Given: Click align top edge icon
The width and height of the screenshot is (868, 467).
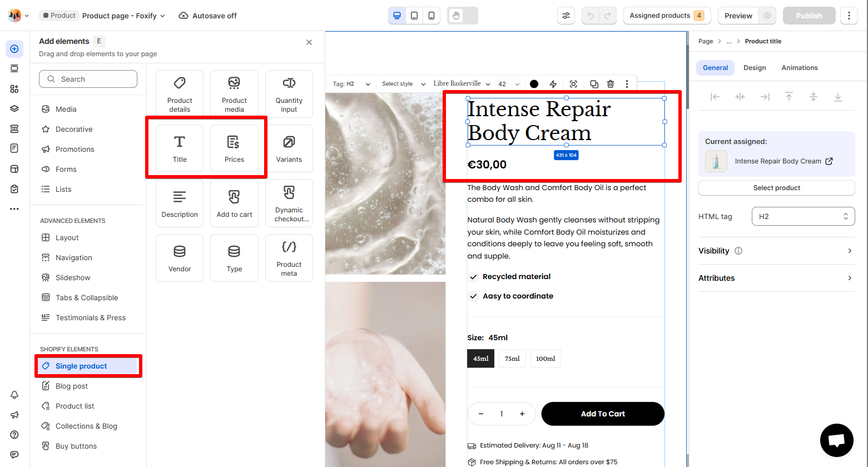Looking at the screenshot, I should tap(789, 97).
